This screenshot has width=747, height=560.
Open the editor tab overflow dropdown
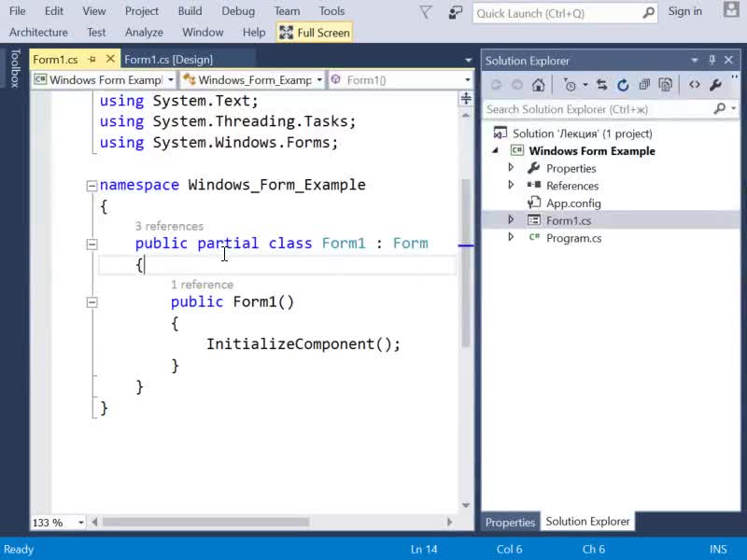[x=469, y=60]
